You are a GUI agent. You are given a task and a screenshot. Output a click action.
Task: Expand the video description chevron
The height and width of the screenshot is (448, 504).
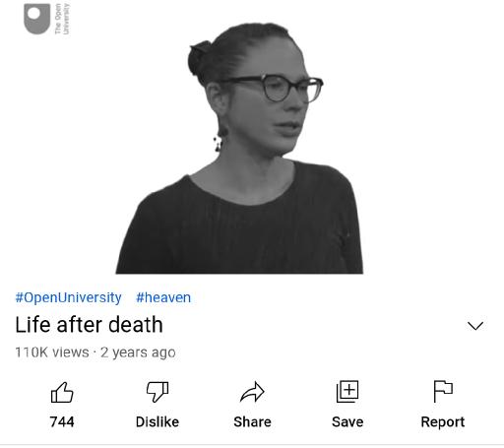(x=475, y=326)
